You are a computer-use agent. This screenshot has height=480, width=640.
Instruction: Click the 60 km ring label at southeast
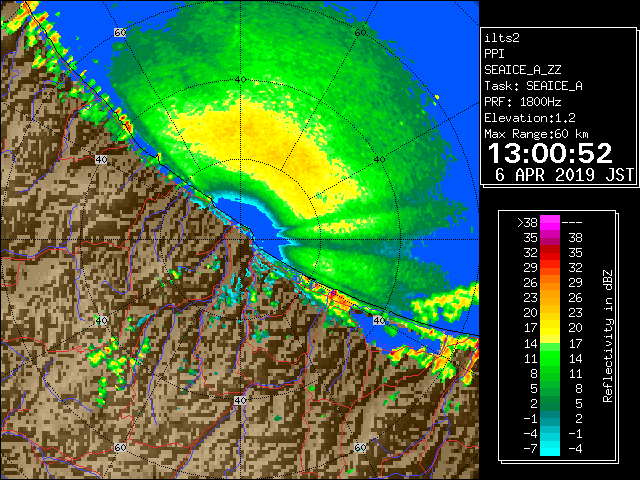click(x=360, y=447)
